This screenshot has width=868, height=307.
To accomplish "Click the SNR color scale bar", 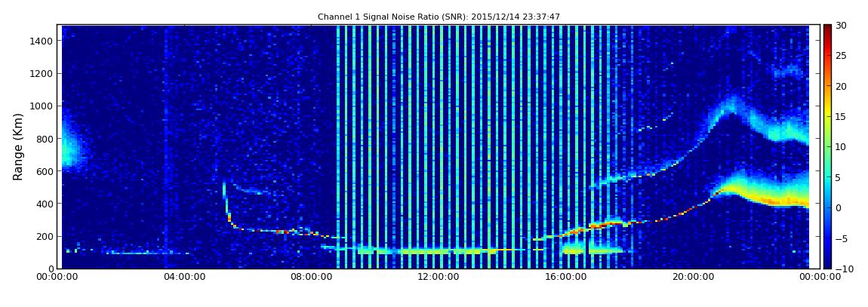I will 827,146.
